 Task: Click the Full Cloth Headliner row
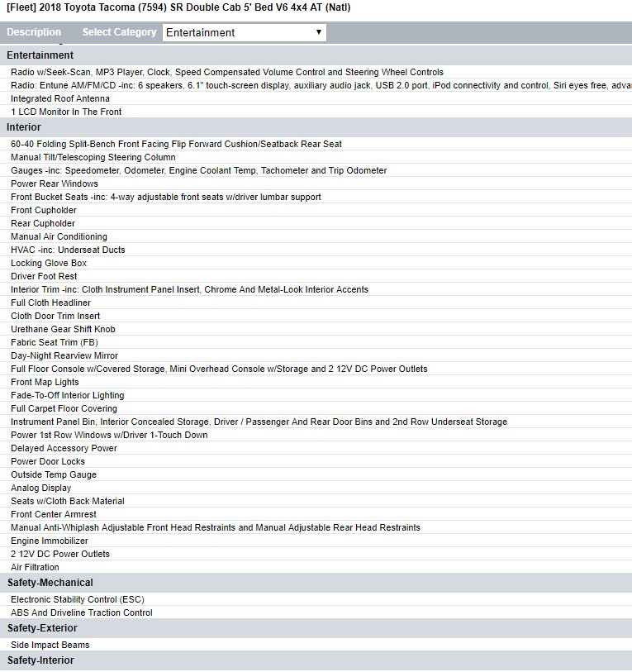316,303
